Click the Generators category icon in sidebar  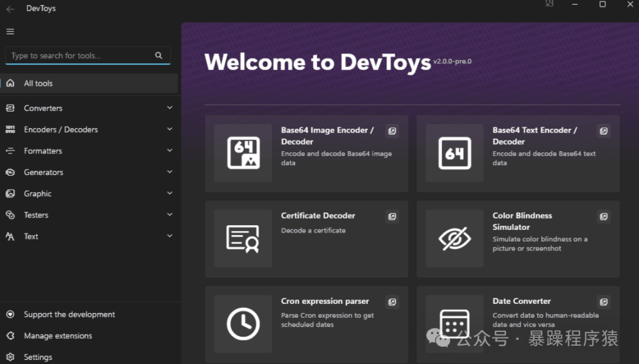coord(9,172)
